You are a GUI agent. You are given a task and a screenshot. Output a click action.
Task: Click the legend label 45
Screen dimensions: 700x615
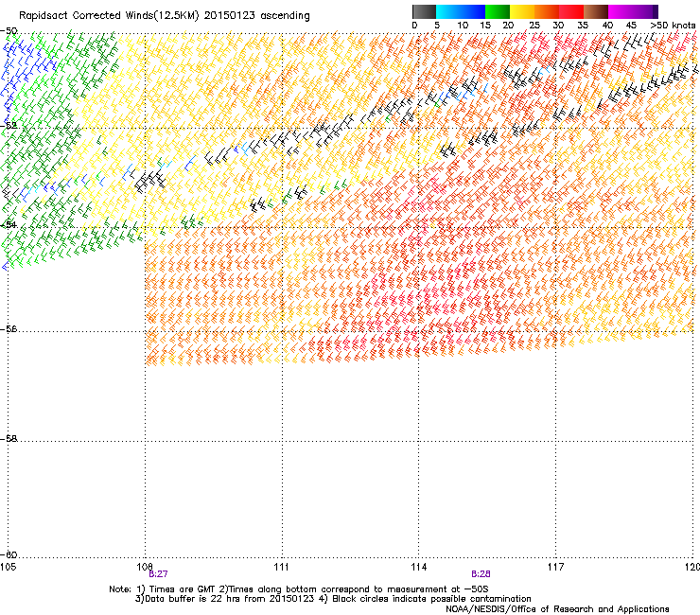click(631, 26)
